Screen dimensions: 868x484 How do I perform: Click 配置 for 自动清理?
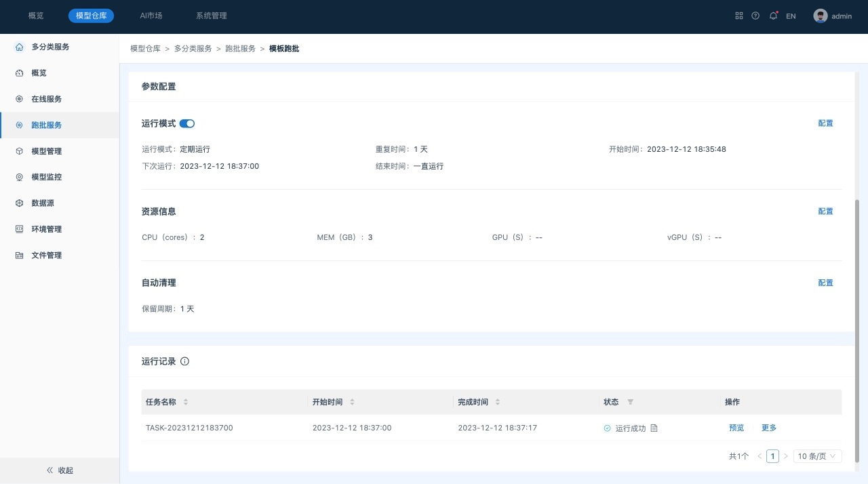coord(825,283)
